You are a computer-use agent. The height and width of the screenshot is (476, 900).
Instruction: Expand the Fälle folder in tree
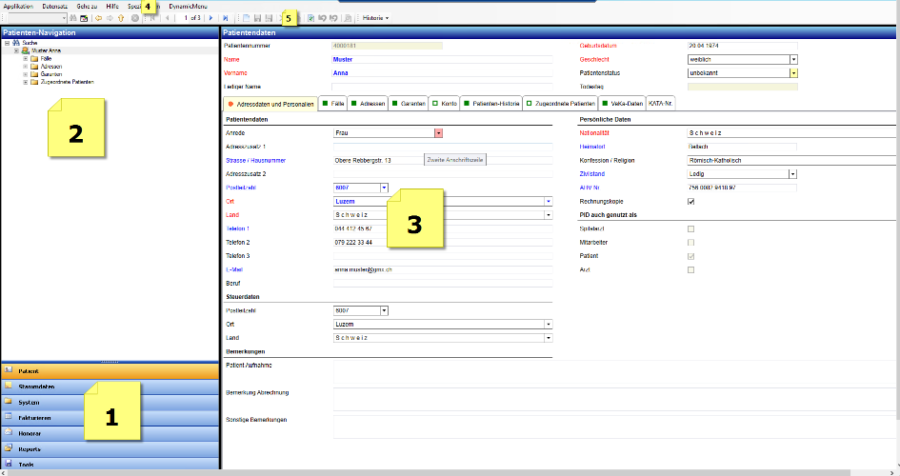(24, 58)
